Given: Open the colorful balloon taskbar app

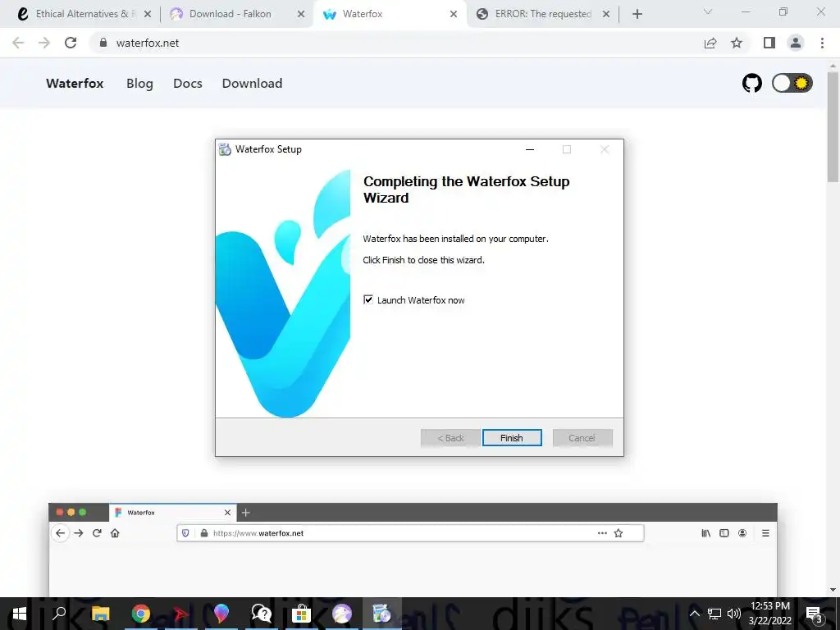Looking at the screenshot, I should (221, 614).
